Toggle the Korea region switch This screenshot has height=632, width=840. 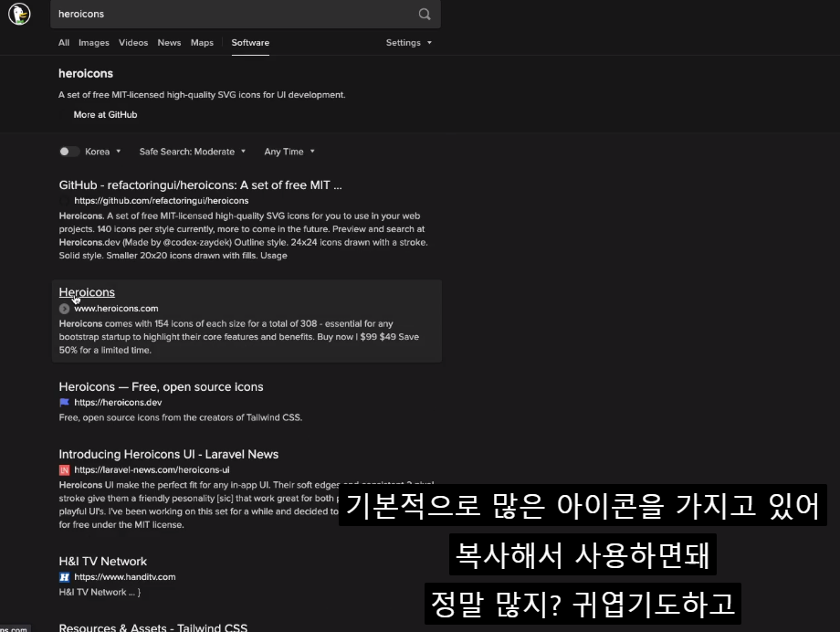(x=69, y=152)
